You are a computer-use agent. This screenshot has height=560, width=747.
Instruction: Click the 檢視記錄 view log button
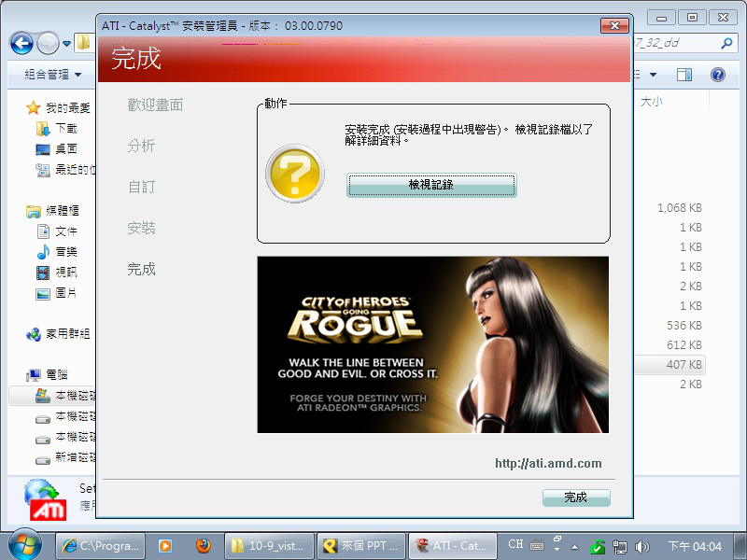click(431, 185)
